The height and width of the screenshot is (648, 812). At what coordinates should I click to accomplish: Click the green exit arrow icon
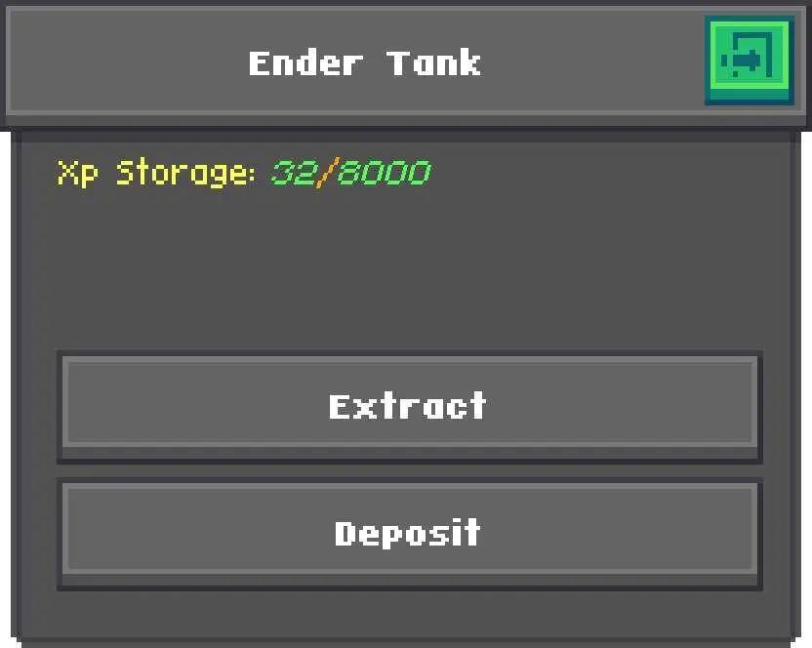(749, 61)
